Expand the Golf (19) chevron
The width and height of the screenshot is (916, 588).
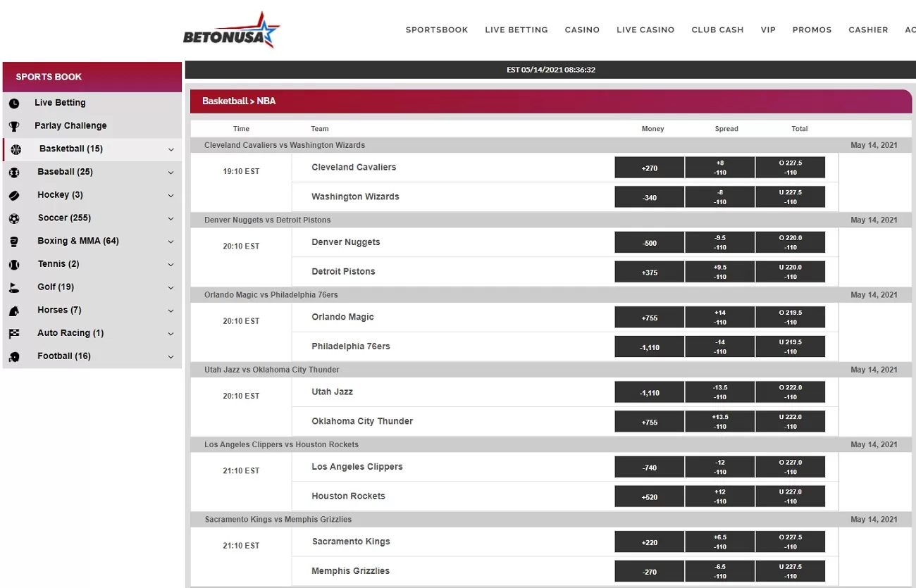pos(171,288)
